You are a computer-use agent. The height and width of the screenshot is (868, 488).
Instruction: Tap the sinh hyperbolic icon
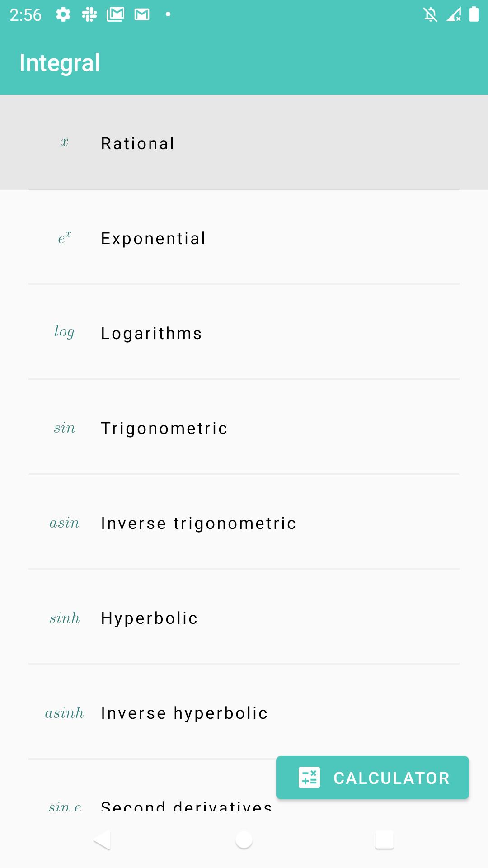point(64,618)
